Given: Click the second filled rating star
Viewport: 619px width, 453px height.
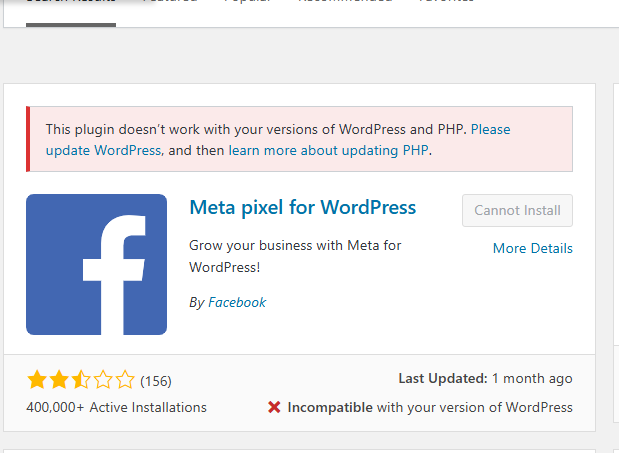Looking at the screenshot, I should point(59,380).
